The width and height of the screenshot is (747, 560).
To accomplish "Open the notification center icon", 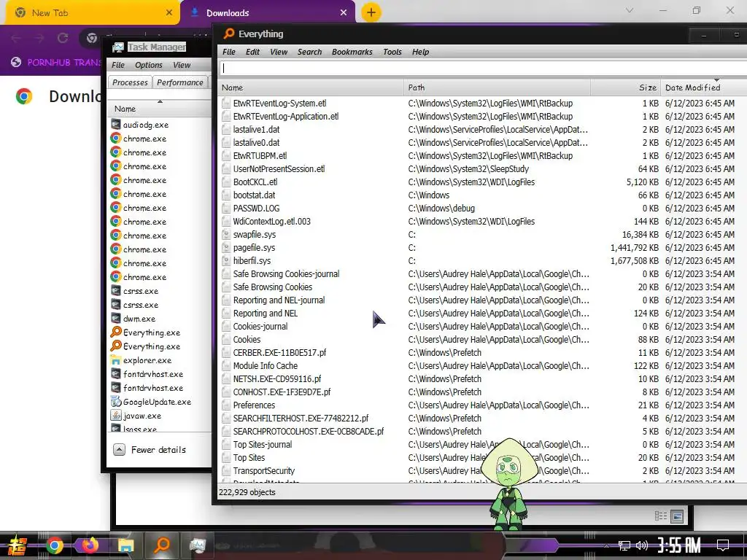I will pos(723,545).
